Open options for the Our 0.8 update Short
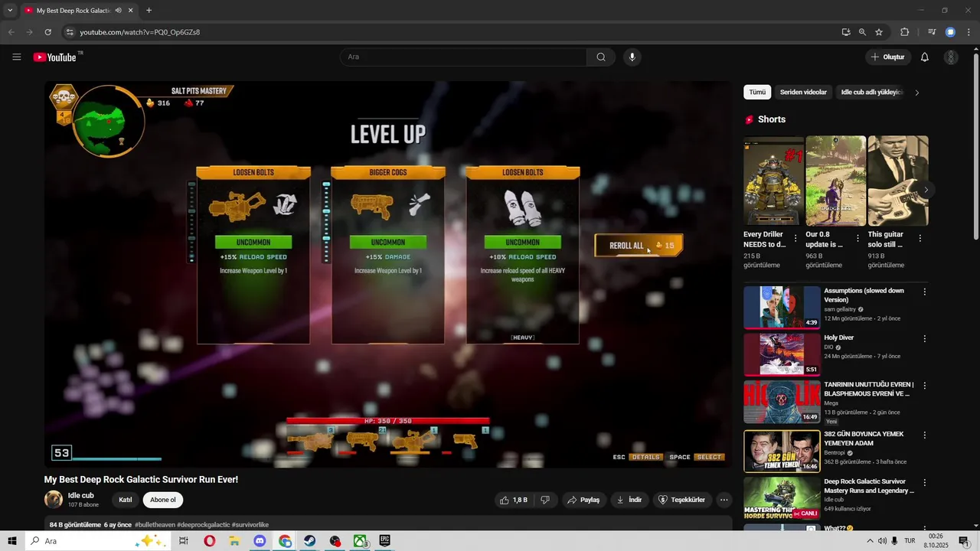 point(857,238)
